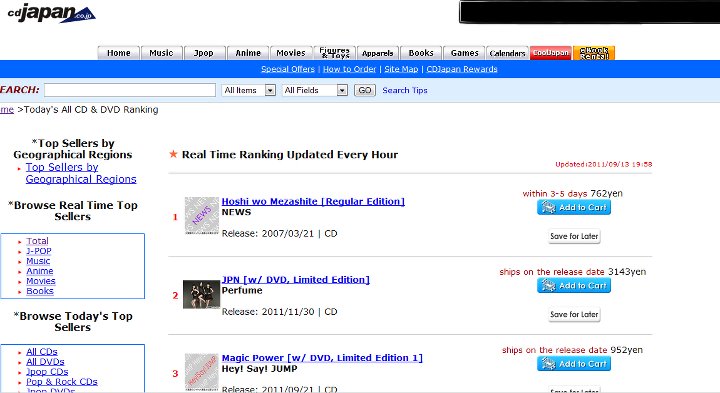The width and height of the screenshot is (720, 393).
Task: Open Top Sellers by Geographical Regions link
Action: click(81, 173)
